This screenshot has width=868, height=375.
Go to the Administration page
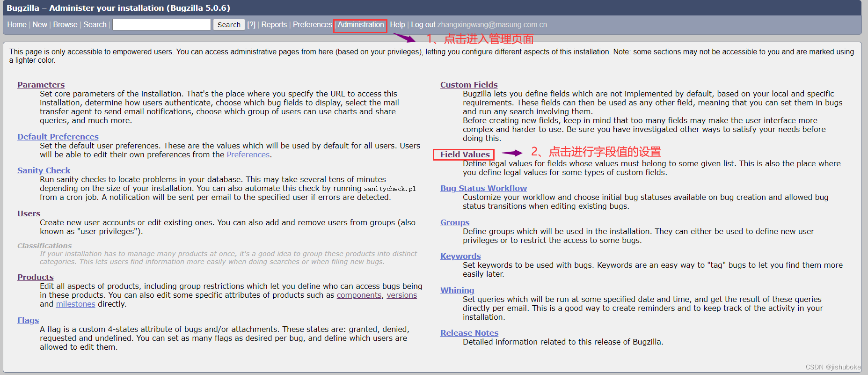pos(361,25)
